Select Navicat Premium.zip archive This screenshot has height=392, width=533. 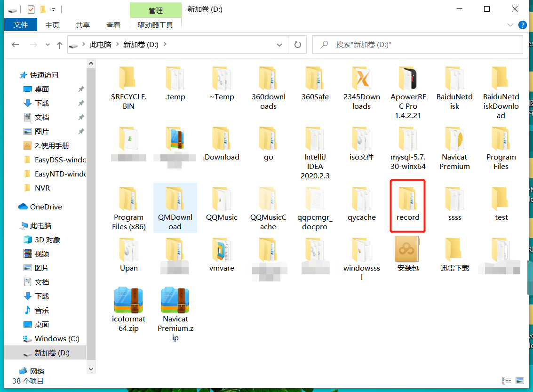175,315
